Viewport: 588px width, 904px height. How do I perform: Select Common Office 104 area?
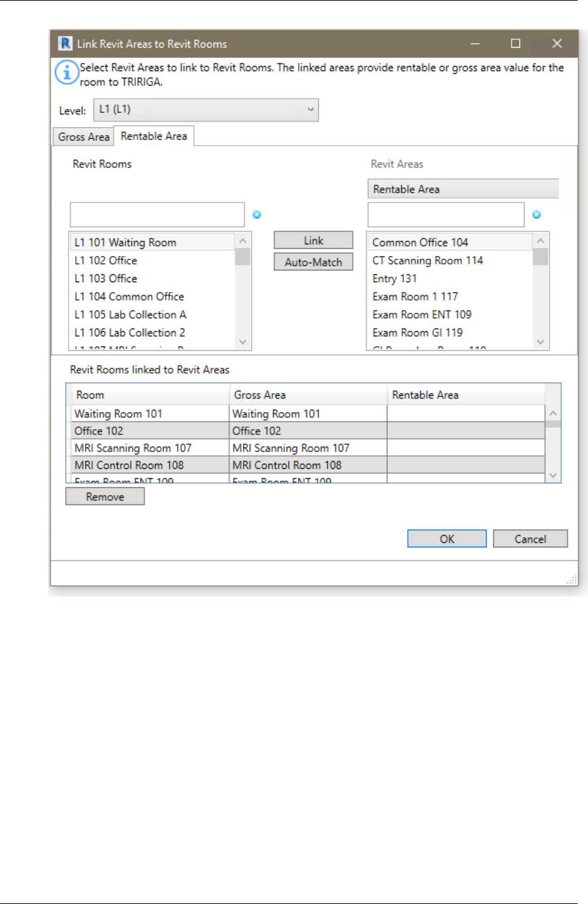pos(450,242)
